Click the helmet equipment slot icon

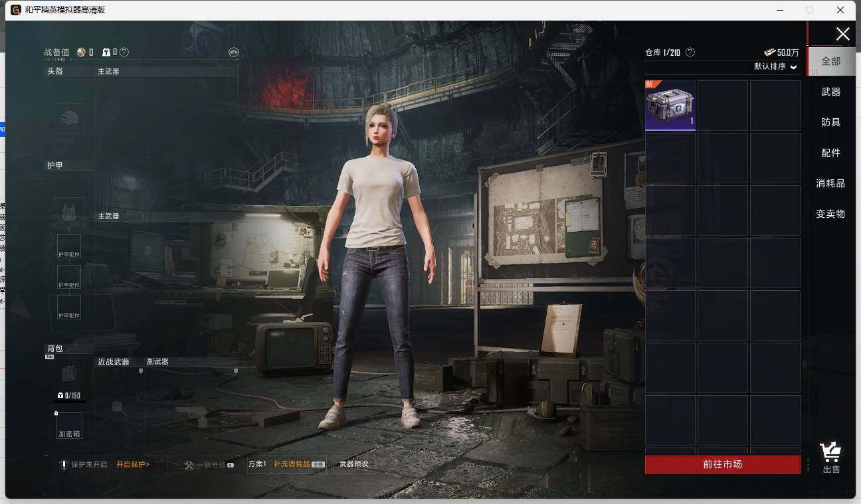pyautogui.click(x=69, y=118)
